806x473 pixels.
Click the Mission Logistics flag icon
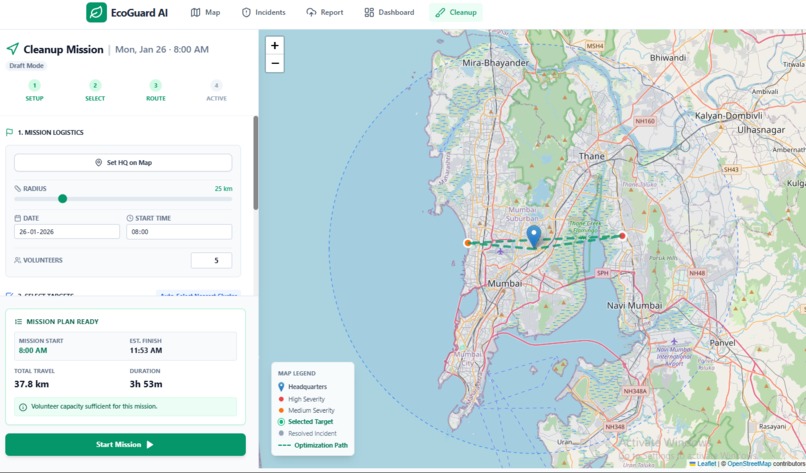tap(9, 132)
